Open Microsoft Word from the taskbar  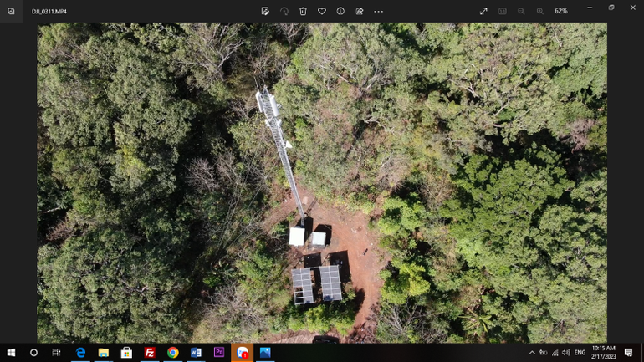click(x=196, y=353)
